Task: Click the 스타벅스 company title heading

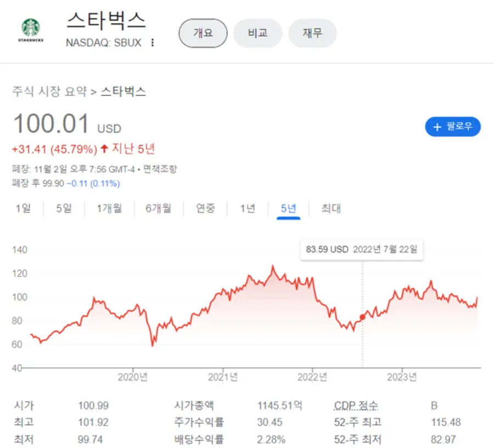Action: [x=106, y=20]
